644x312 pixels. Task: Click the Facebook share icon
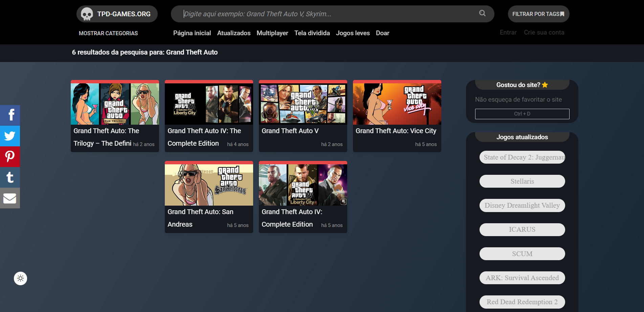click(x=10, y=115)
